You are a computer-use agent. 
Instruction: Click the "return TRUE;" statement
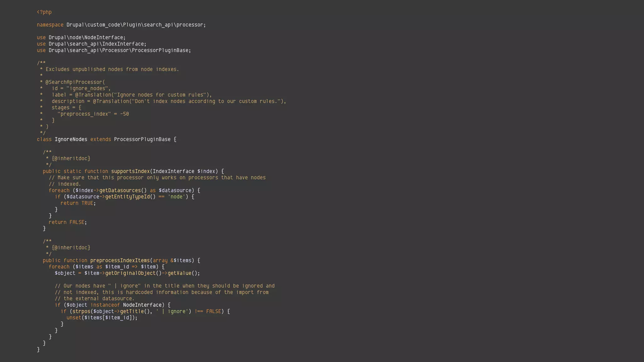tap(78, 203)
